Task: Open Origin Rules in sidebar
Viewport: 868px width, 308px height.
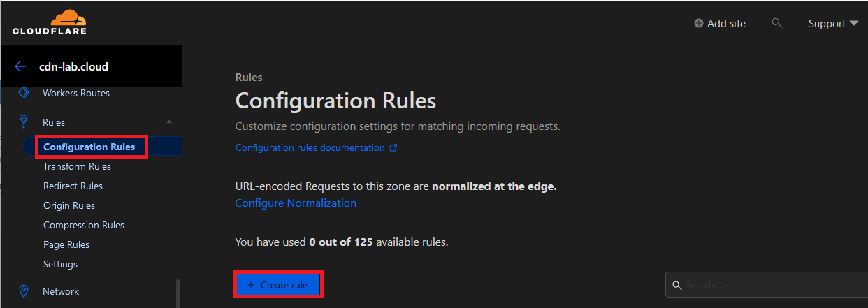Action: pyautogui.click(x=69, y=205)
